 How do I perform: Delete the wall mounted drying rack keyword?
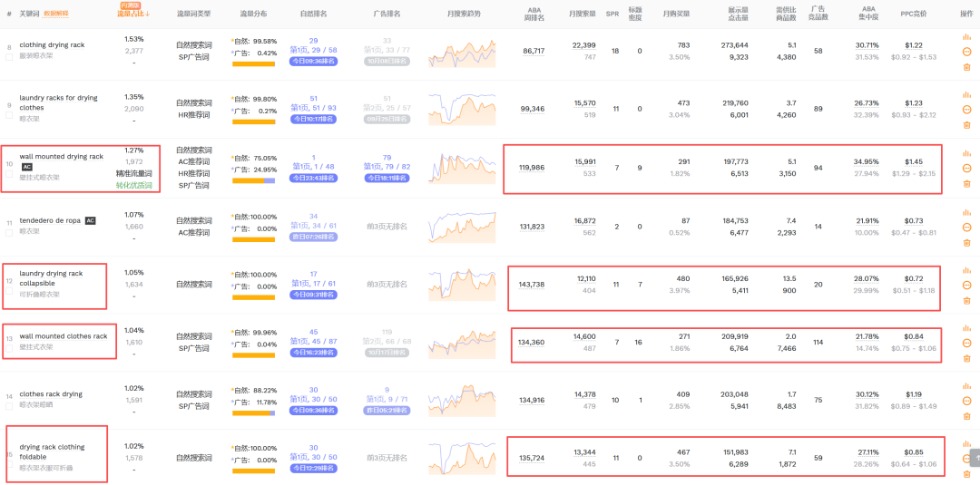(967, 183)
